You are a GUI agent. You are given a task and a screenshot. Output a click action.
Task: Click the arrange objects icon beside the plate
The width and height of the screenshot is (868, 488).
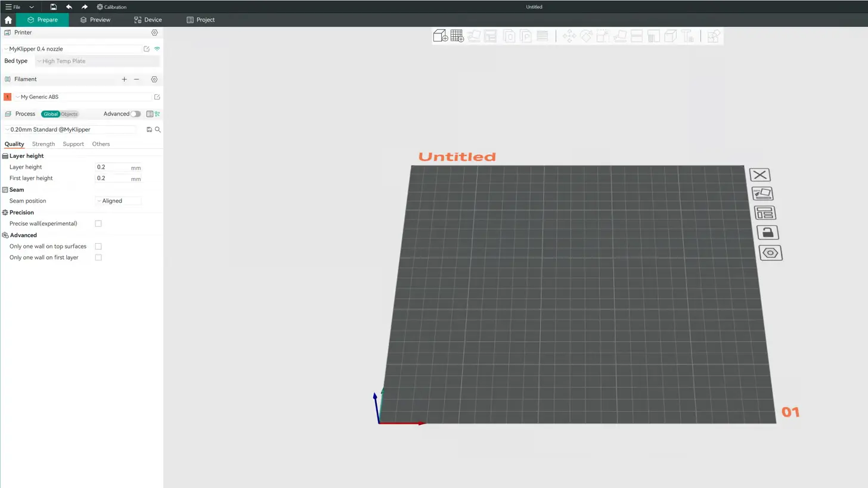point(764,213)
